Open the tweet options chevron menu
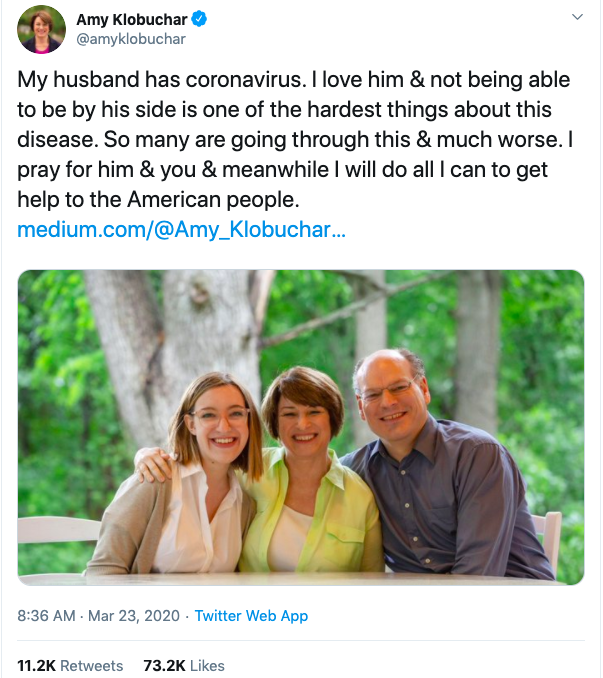Viewport: 603px width, 678px height. (x=576, y=18)
